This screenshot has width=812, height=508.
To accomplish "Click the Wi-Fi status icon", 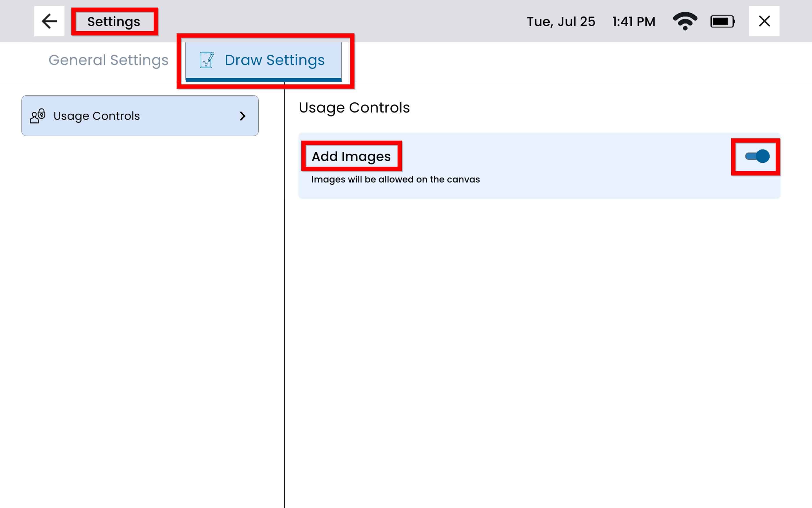I will click(685, 21).
